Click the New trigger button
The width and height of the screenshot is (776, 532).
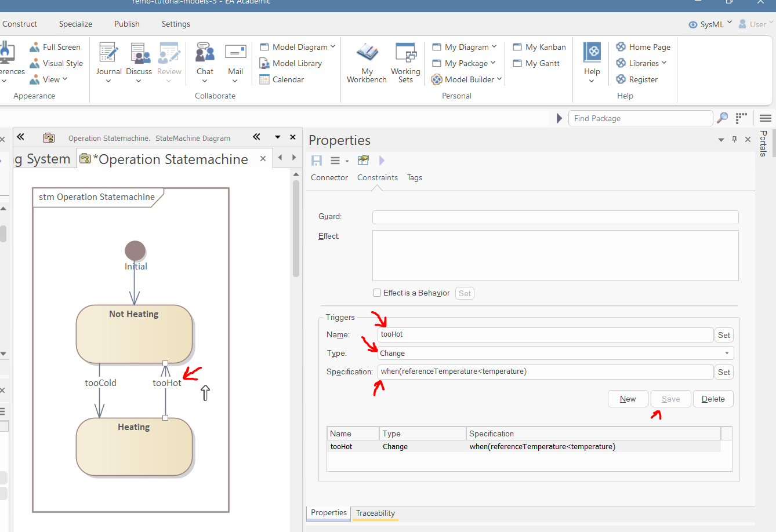(628, 399)
